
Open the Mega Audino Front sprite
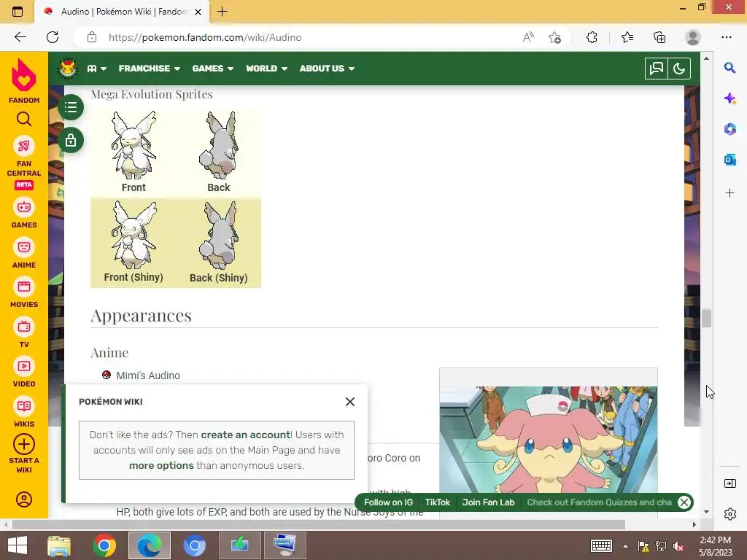click(133, 145)
